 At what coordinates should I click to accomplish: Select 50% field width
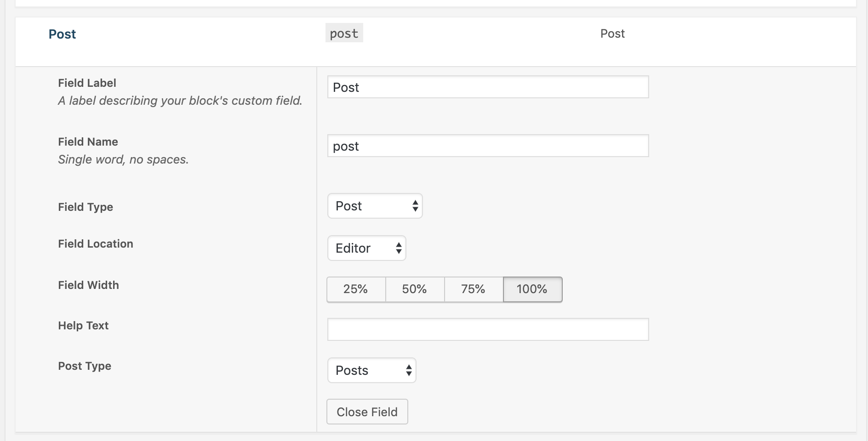(414, 289)
